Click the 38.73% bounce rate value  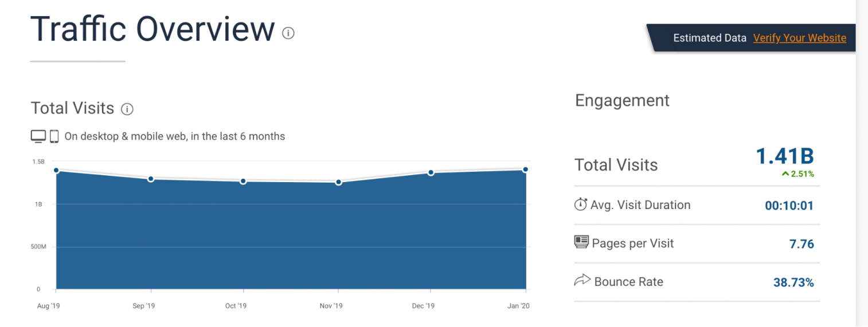point(794,282)
